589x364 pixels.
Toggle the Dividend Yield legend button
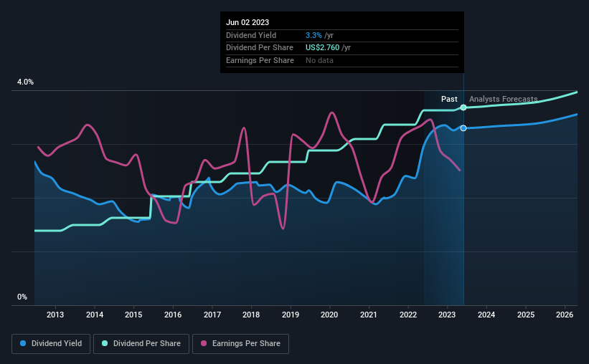coord(51,344)
